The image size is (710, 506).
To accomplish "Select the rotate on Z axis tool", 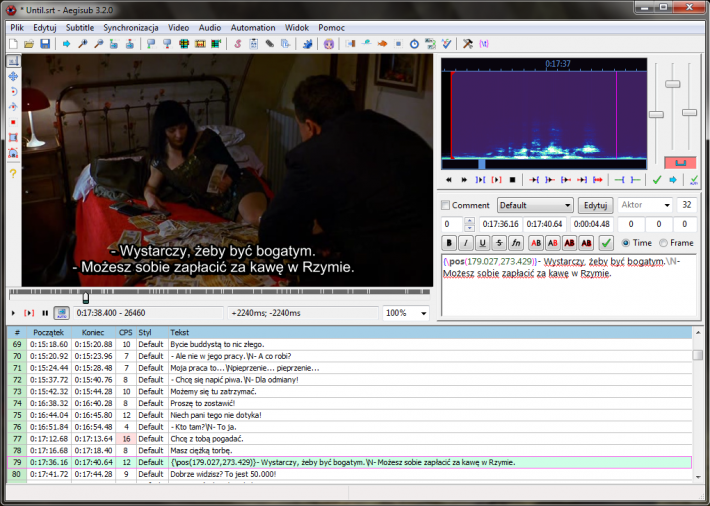I will pyautogui.click(x=13, y=92).
